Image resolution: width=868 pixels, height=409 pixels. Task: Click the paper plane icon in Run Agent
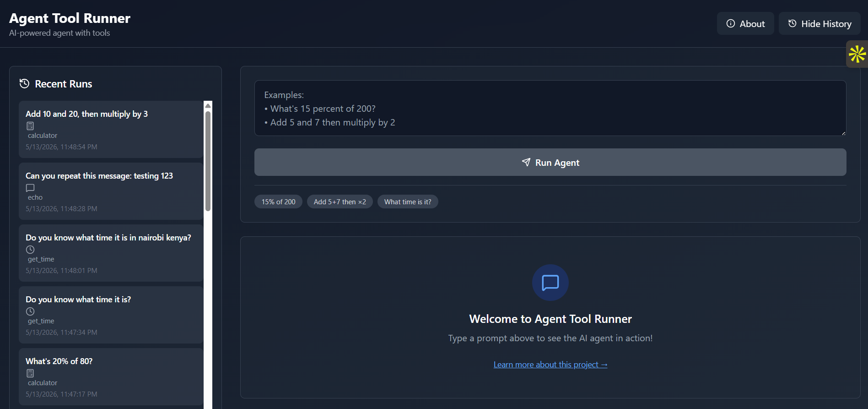point(526,162)
